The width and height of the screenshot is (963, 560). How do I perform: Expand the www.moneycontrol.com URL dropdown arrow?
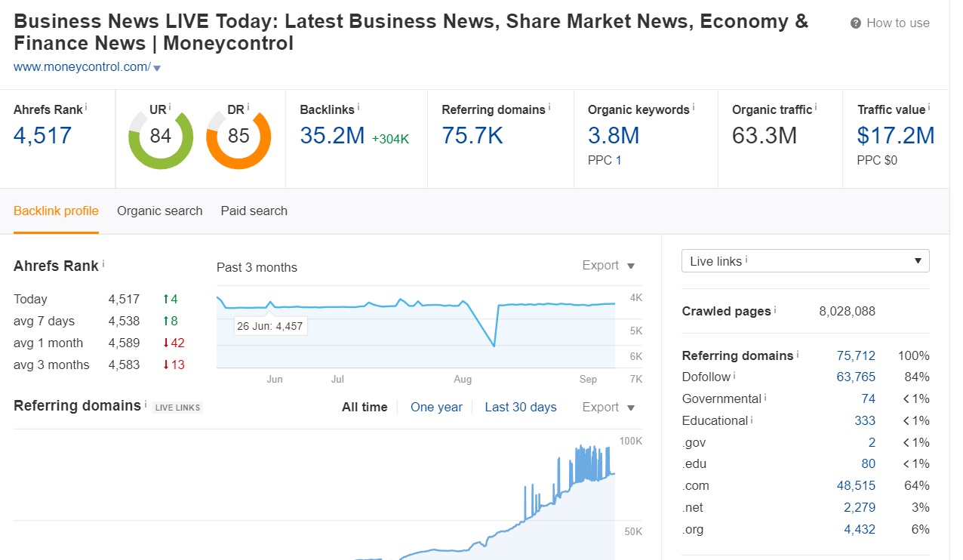click(x=157, y=68)
